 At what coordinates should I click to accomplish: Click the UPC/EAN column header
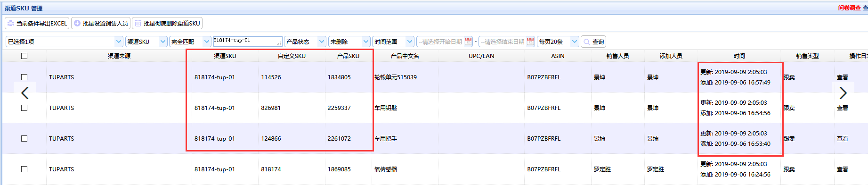pyautogui.click(x=481, y=56)
